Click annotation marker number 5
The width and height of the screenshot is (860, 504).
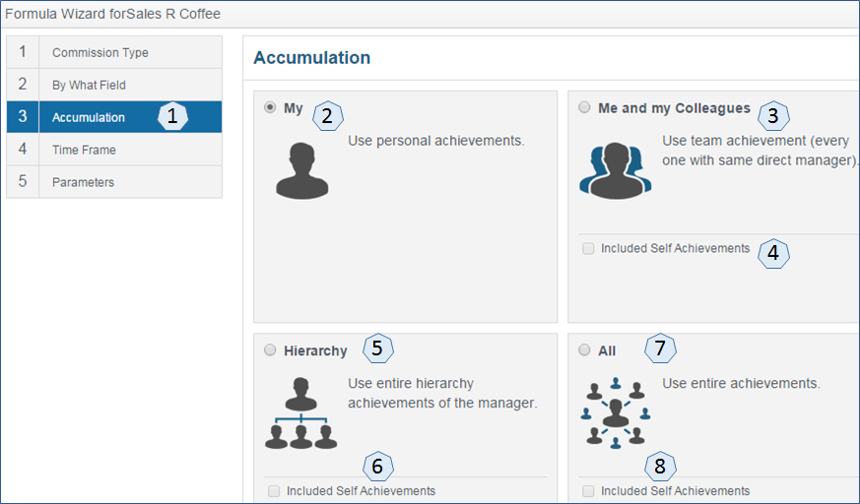tap(377, 348)
